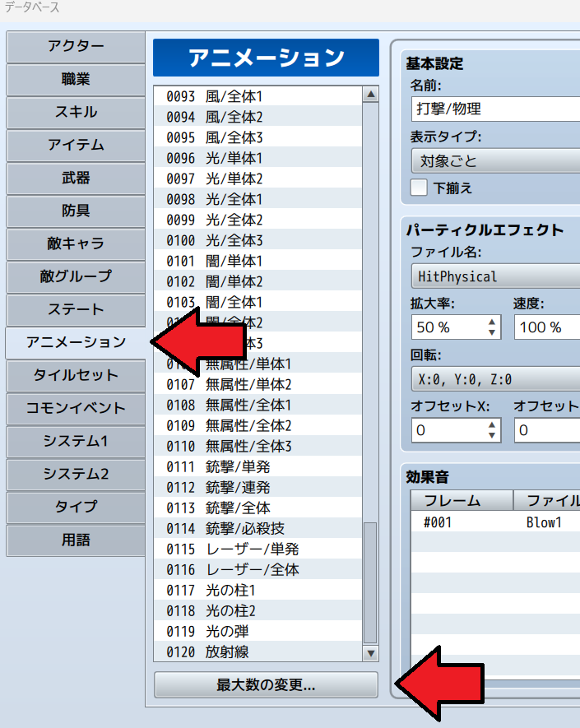Switch to the 職業 tab
The width and height of the screenshot is (580, 728).
click(76, 80)
